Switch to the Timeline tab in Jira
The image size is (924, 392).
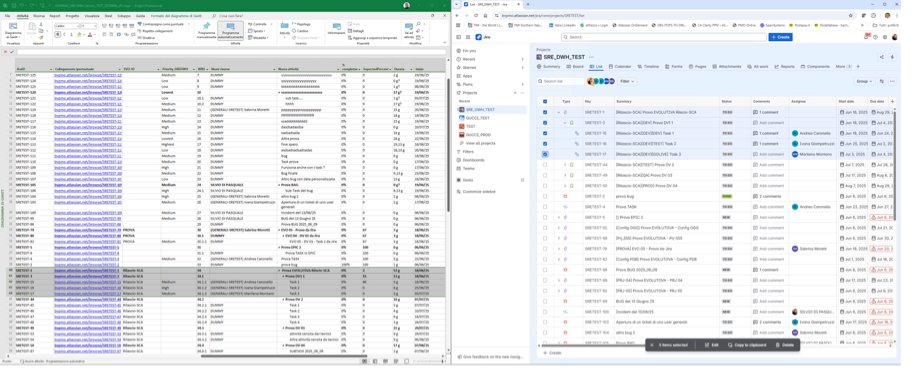point(648,67)
